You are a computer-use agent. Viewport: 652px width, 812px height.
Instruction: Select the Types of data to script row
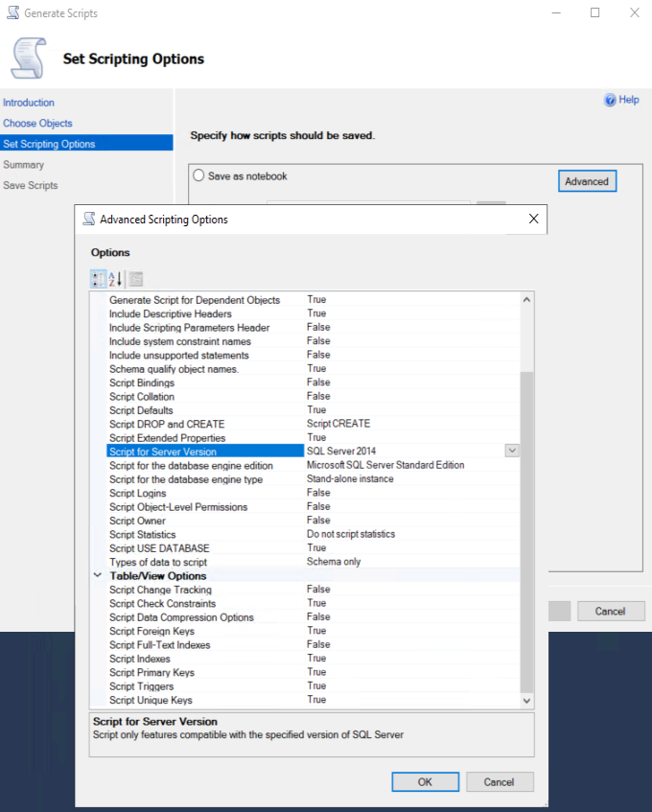(157, 562)
